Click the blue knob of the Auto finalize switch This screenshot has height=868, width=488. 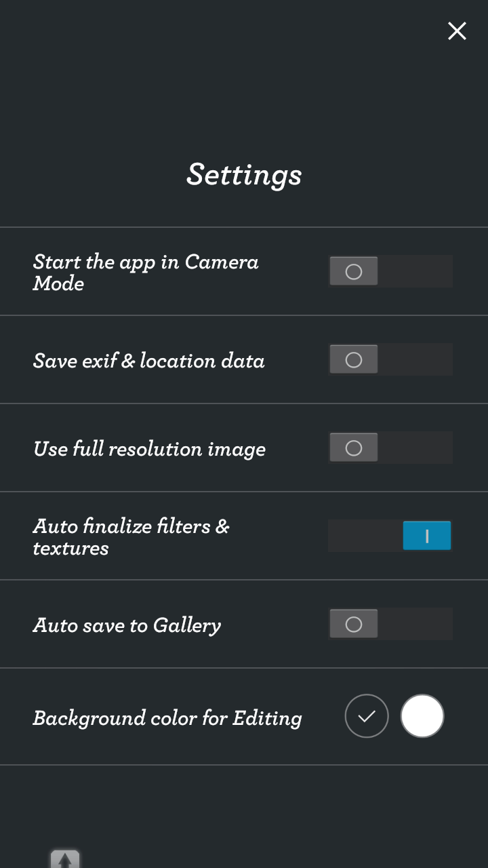(x=427, y=536)
